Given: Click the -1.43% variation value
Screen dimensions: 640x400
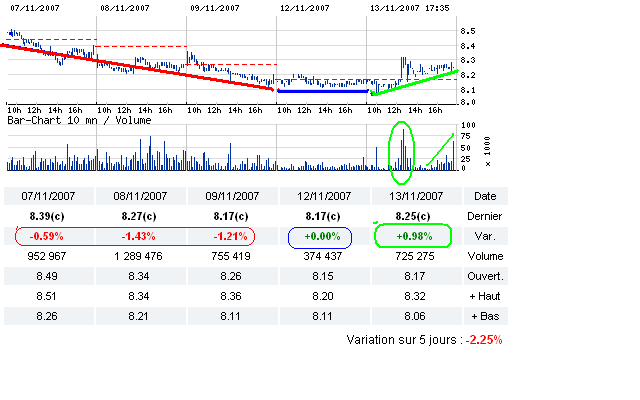Looking at the screenshot, I should [138, 236].
